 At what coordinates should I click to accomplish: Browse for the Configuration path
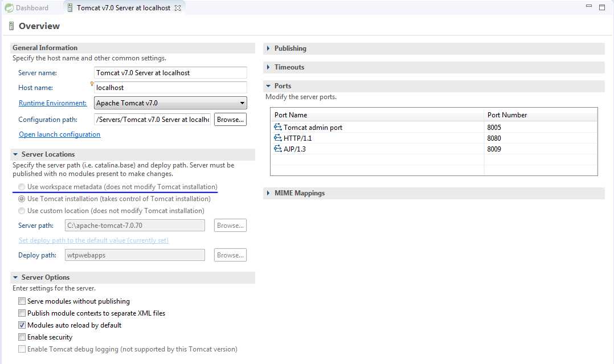click(230, 120)
